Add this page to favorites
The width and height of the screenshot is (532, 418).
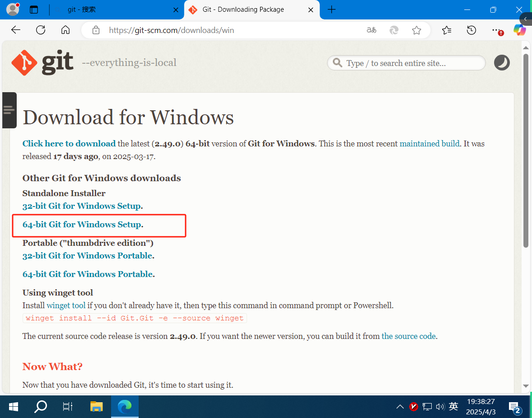tap(416, 30)
